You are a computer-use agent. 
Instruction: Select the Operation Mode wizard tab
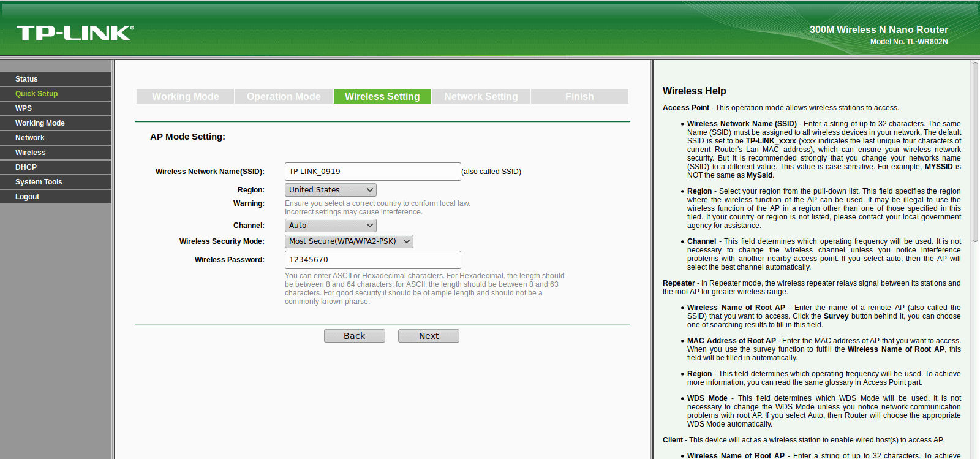pyautogui.click(x=284, y=96)
